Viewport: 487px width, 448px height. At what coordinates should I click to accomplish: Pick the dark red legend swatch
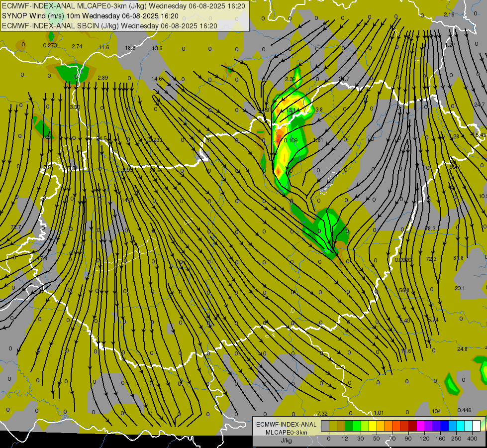pyautogui.click(x=413, y=426)
